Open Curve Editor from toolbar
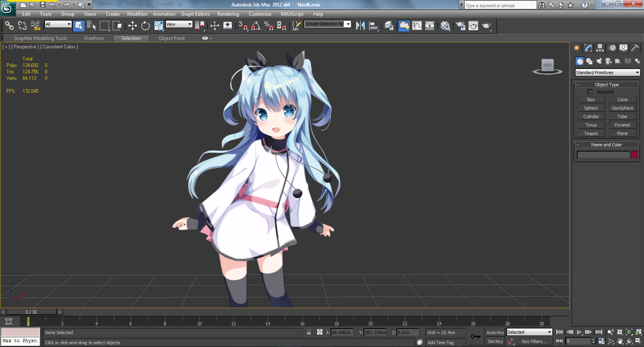This screenshot has width=644, height=347. coord(417,26)
